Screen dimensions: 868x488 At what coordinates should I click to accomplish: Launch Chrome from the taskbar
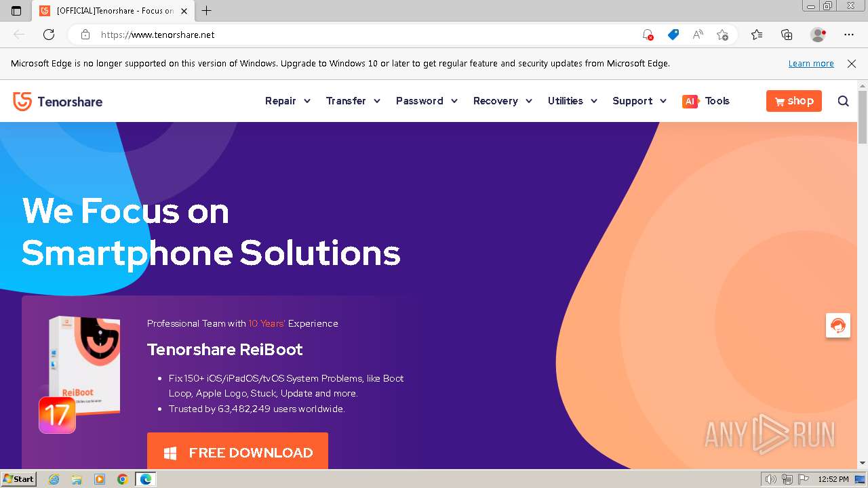[122, 479]
